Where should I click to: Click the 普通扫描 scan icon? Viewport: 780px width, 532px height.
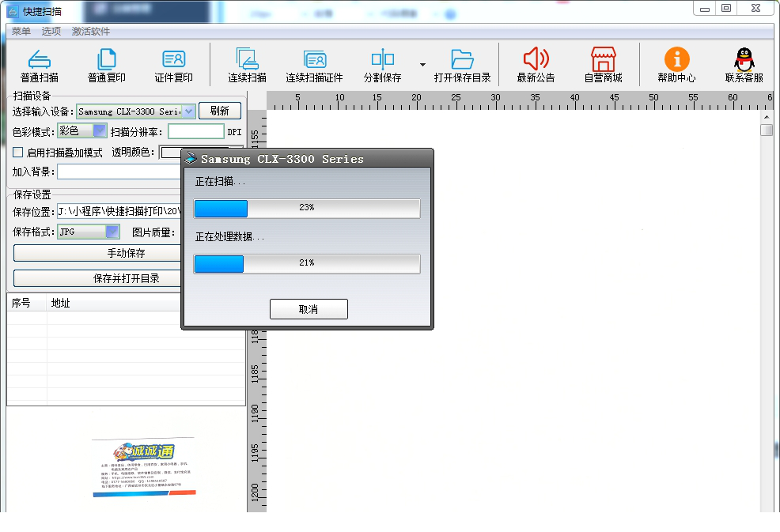click(40, 59)
